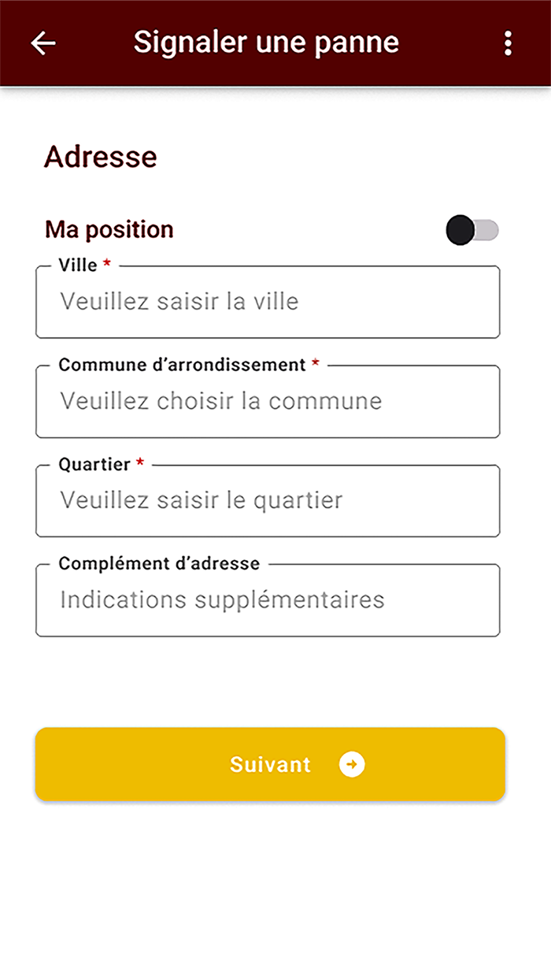Tap the 'Indications supplémentaires' text box

coord(268,600)
